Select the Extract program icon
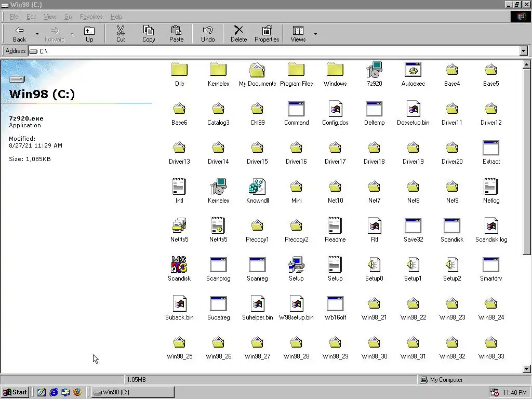532x399 pixels. click(x=491, y=148)
